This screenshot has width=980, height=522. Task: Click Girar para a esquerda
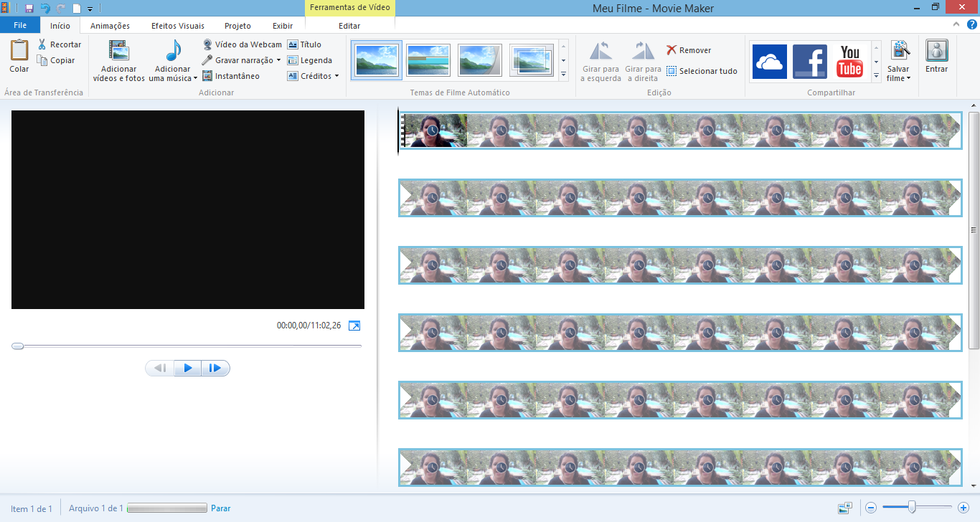click(600, 62)
